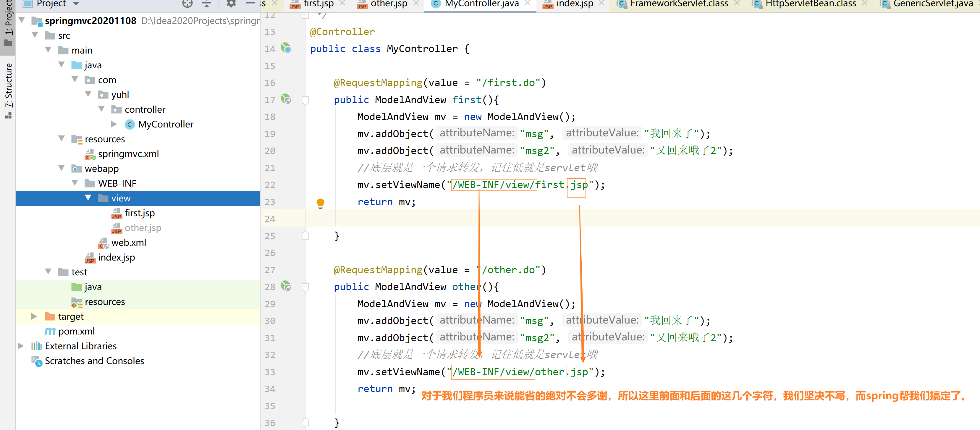This screenshot has height=430, width=980.
Task: Fold the other() method at line 28
Action: 305,287
